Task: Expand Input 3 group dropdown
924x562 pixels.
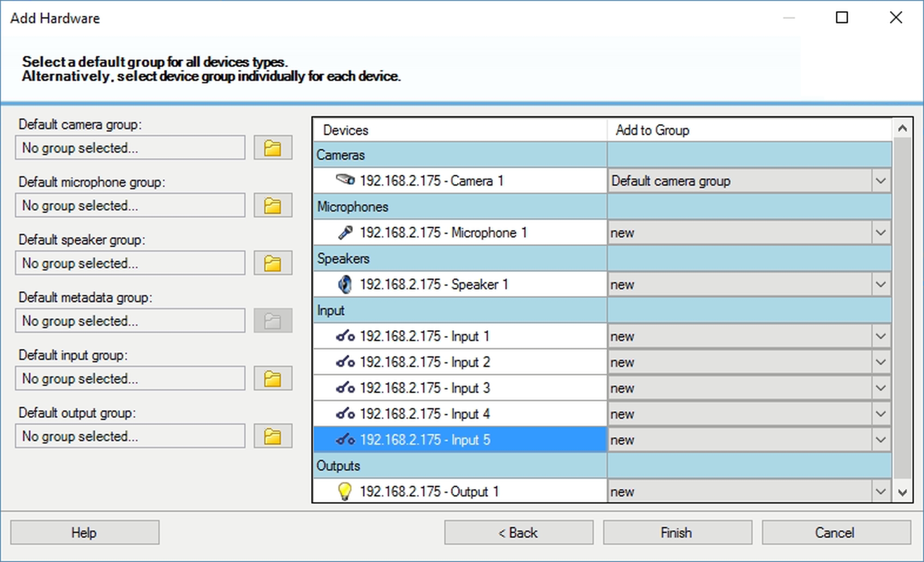Action: pos(881,388)
